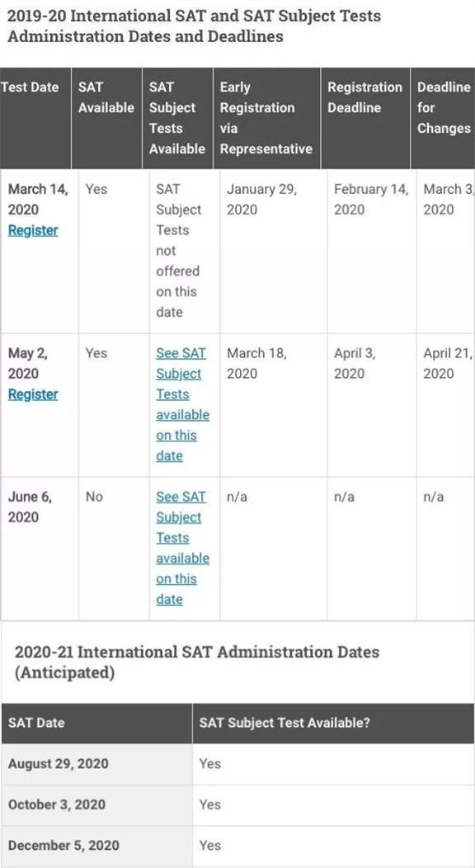Select the April 3, 2020 registration deadline cell

372,405
